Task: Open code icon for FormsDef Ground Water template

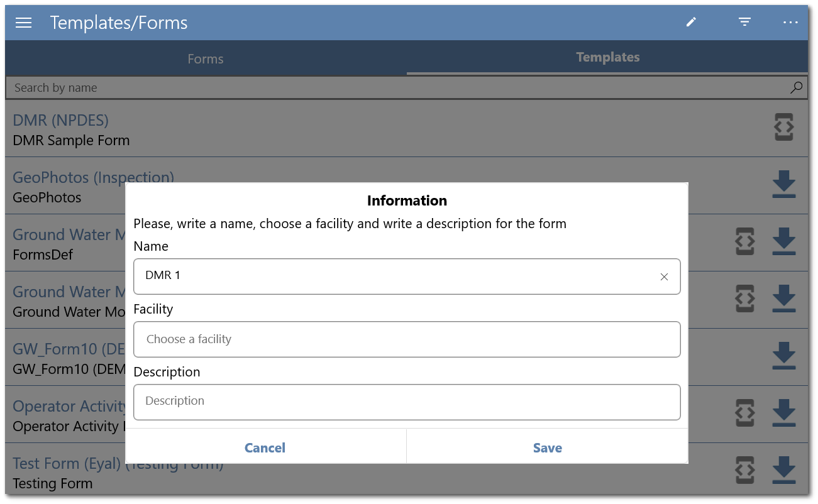Action: 745,241
